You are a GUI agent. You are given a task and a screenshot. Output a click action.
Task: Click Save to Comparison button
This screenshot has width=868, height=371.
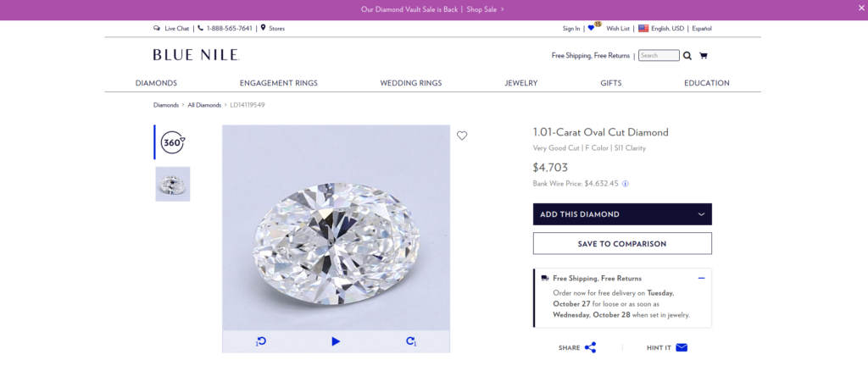point(622,244)
